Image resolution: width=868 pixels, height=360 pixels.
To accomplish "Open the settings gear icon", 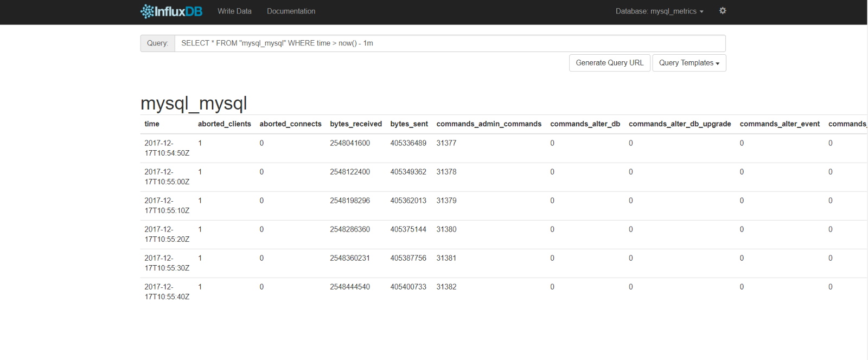I will pos(723,11).
